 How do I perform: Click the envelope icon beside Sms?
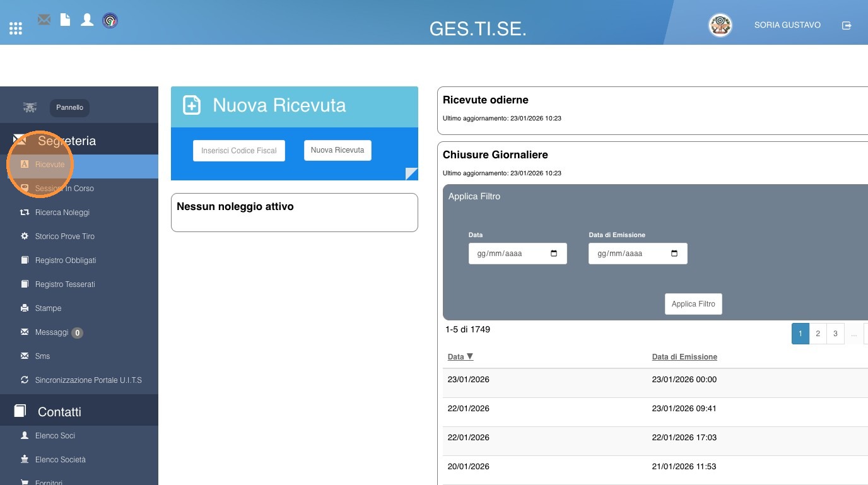click(25, 356)
